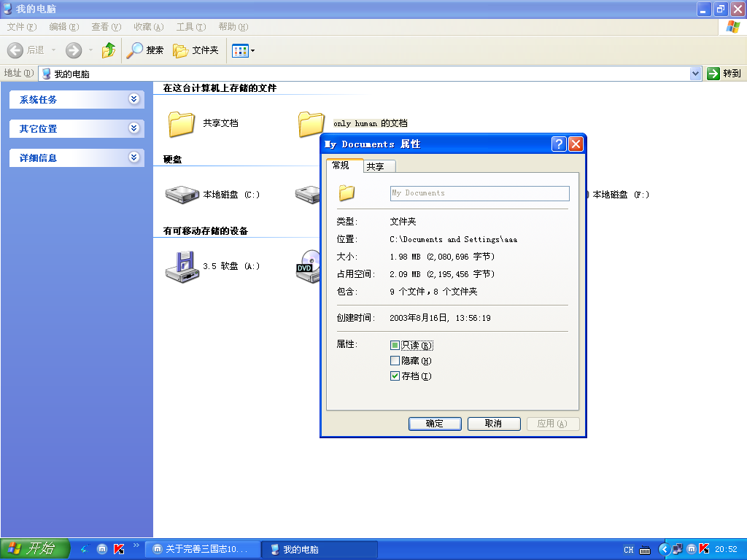Image resolution: width=747 pixels, height=560 pixels.
Task: Click the My Documents folder name field
Action: pos(479,193)
